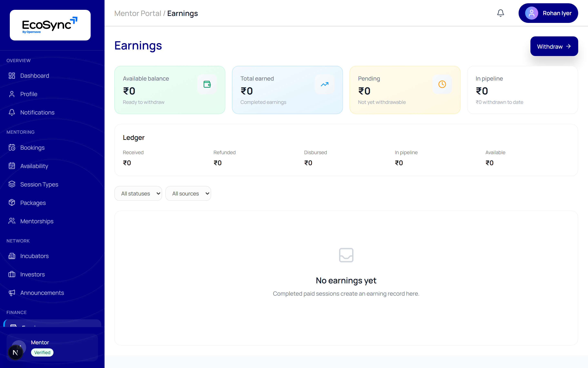Click the NETWORK section label

pyautogui.click(x=18, y=241)
